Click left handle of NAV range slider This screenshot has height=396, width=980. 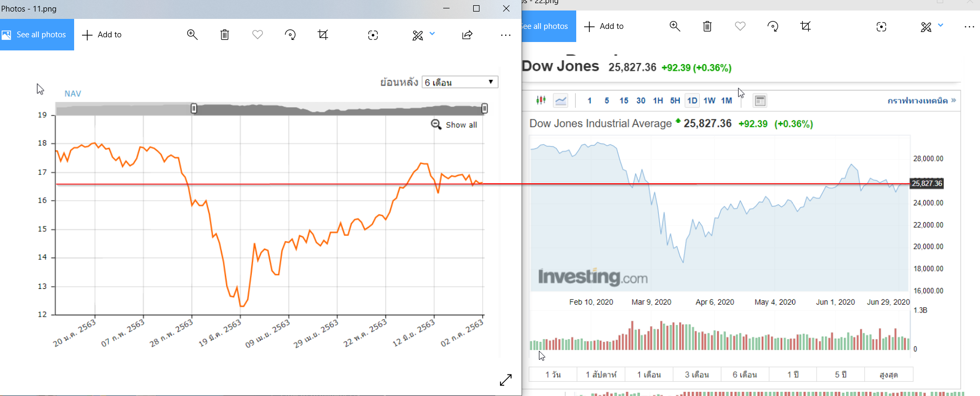point(194,109)
